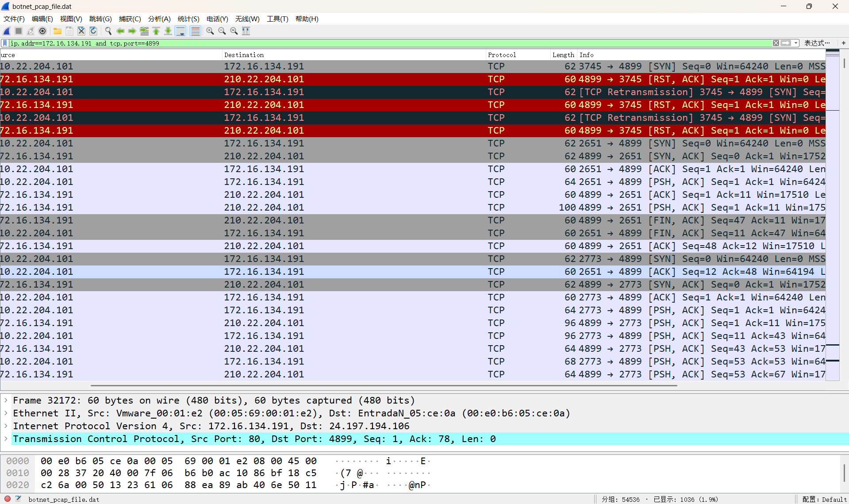The height and width of the screenshot is (504, 849).
Task: Expand the Internet Protocol Version 4 node
Action: coord(6,426)
